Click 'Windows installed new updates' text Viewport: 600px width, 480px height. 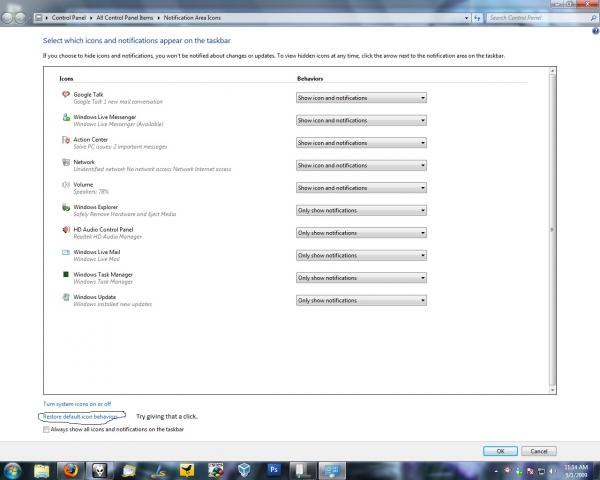point(112,304)
